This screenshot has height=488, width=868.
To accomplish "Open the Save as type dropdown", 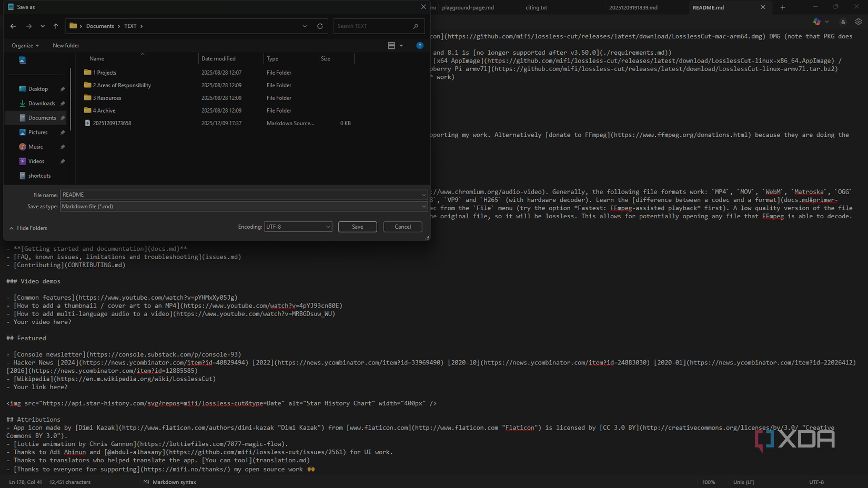I will (x=424, y=206).
